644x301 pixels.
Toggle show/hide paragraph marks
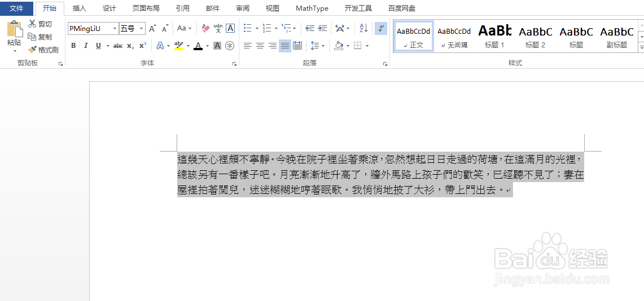tap(381, 28)
